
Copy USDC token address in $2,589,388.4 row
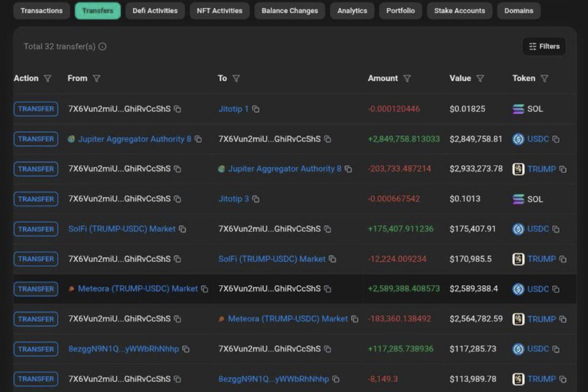(x=556, y=289)
